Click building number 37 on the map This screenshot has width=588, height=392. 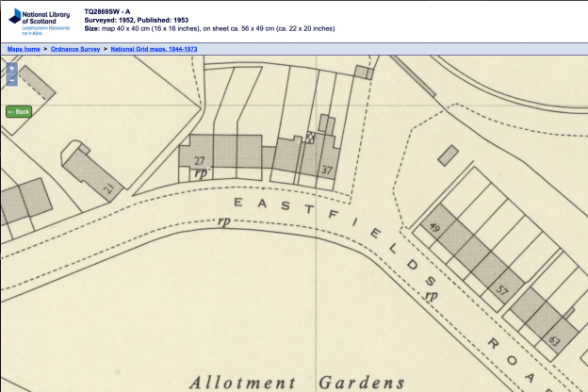pyautogui.click(x=326, y=171)
